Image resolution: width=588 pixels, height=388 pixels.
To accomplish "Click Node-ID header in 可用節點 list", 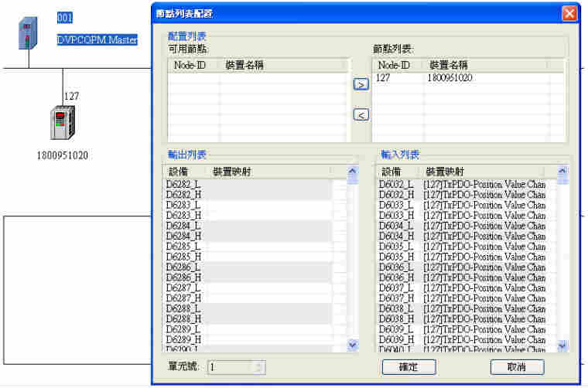I will click(190, 66).
